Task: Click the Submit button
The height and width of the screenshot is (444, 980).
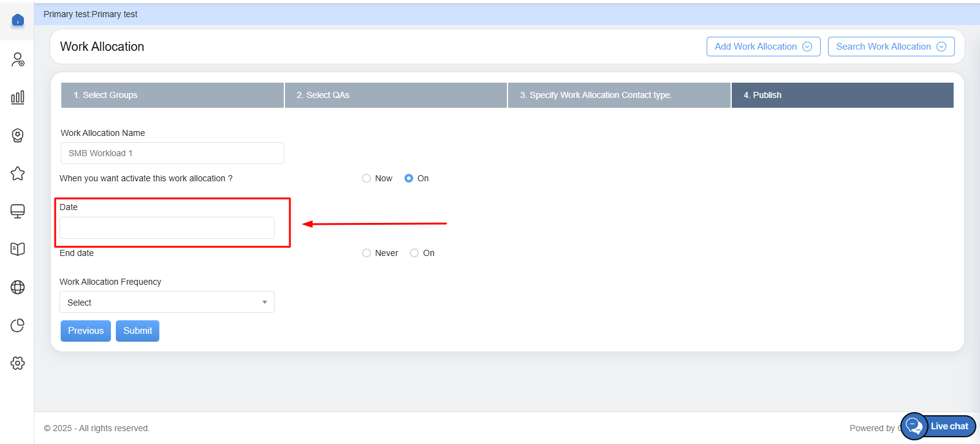Action: (x=137, y=331)
